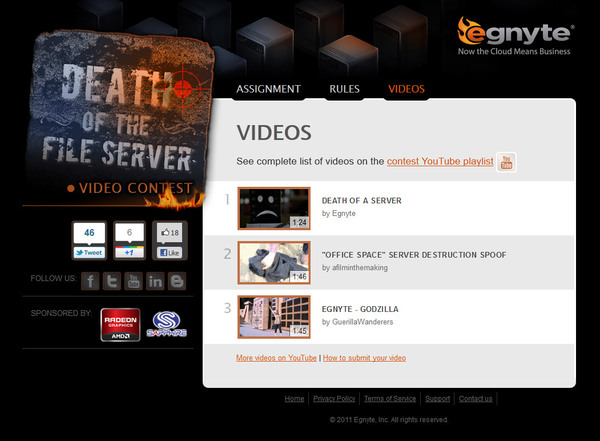
Task: Click the Tweet button
Action: tap(89, 253)
